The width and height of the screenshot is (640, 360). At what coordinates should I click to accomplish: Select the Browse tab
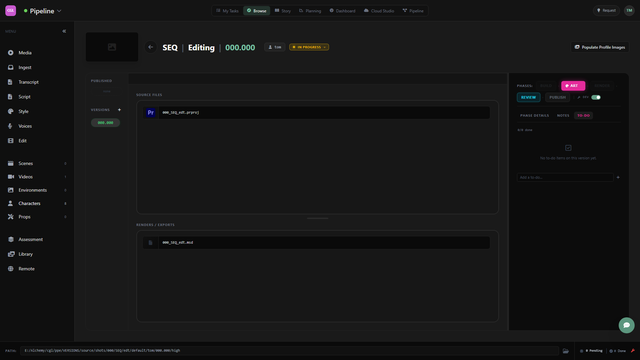[x=256, y=11]
